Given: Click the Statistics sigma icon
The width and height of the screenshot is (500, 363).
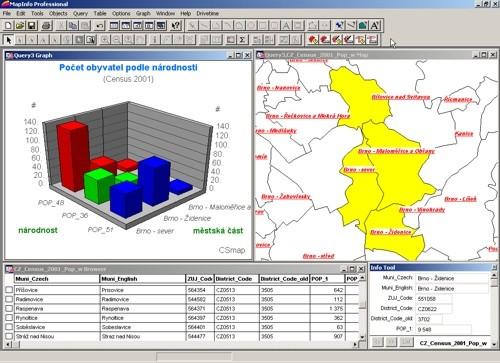Looking at the screenshot, I should (x=243, y=40).
